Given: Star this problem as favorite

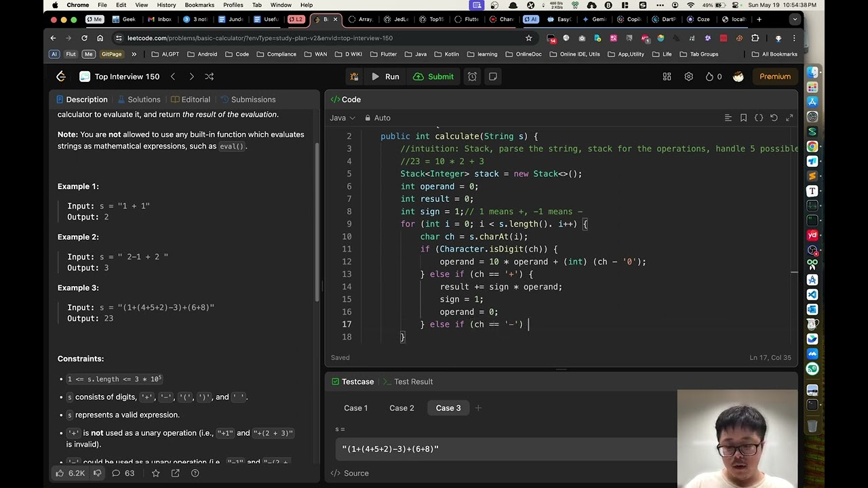Looking at the screenshot, I should click(x=155, y=473).
